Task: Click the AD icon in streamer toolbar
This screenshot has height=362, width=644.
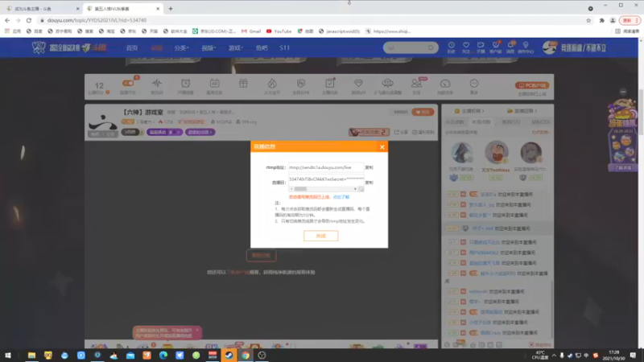Action: (x=214, y=84)
